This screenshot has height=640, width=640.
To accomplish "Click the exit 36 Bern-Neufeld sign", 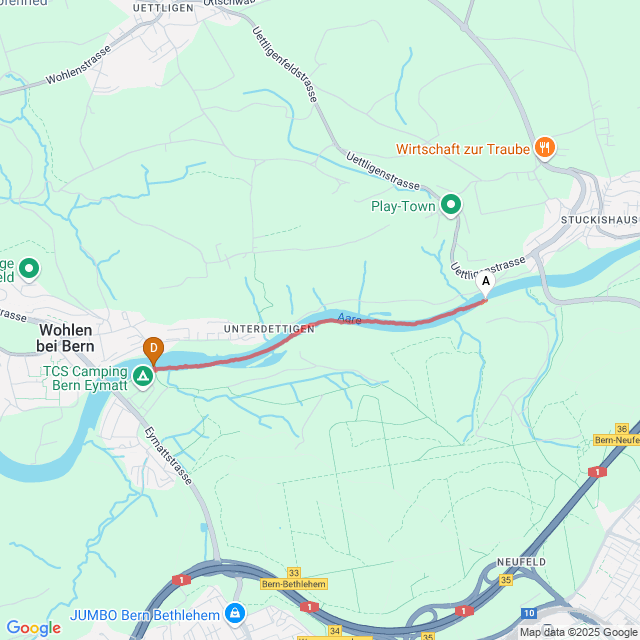I will (617, 435).
